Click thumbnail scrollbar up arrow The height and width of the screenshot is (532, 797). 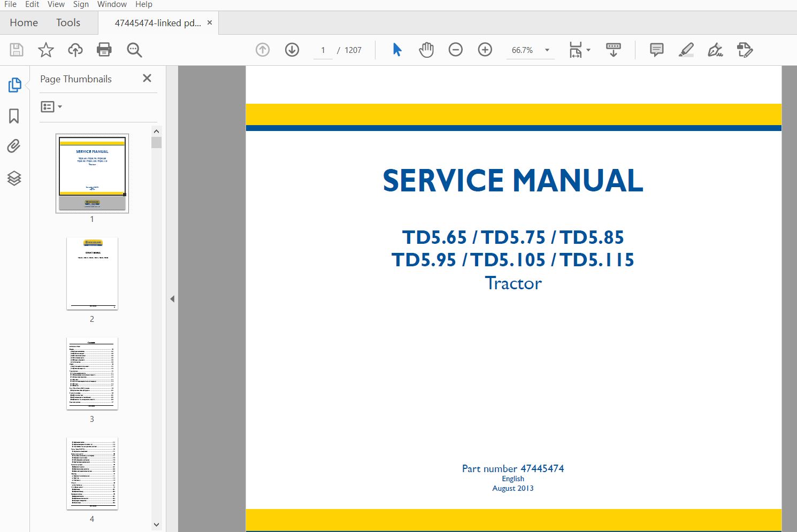coord(156,131)
